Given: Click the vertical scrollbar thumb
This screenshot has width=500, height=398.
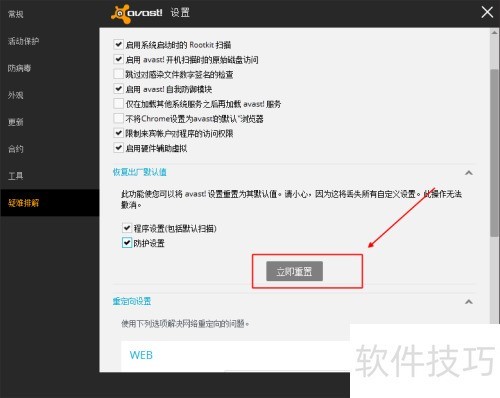Looking at the screenshot, I should pos(494,153).
